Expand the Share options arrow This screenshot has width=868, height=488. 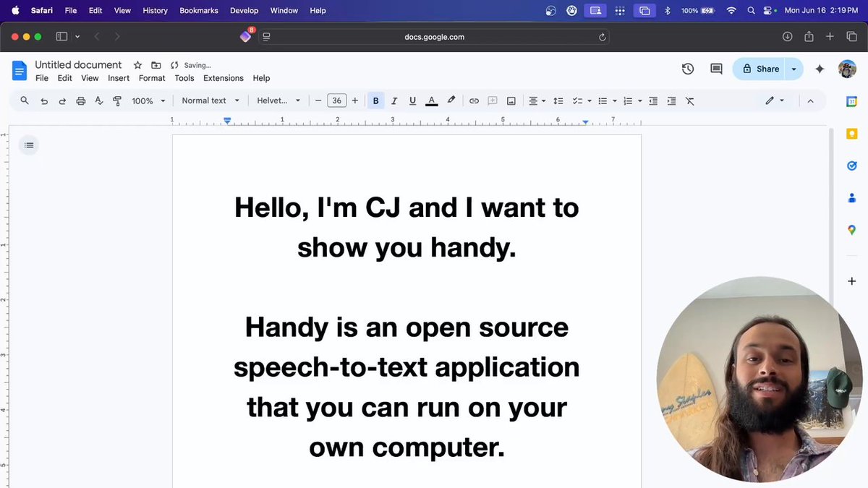(x=794, y=69)
